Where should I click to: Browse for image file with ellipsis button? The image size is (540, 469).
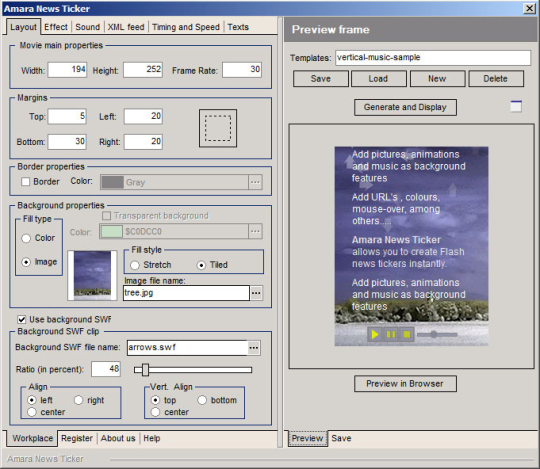coord(256,293)
